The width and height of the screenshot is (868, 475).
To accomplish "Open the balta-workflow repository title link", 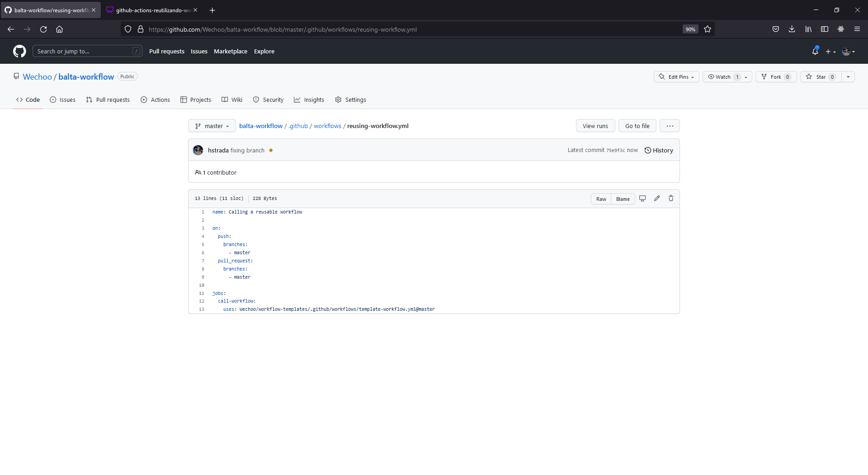I will [86, 76].
